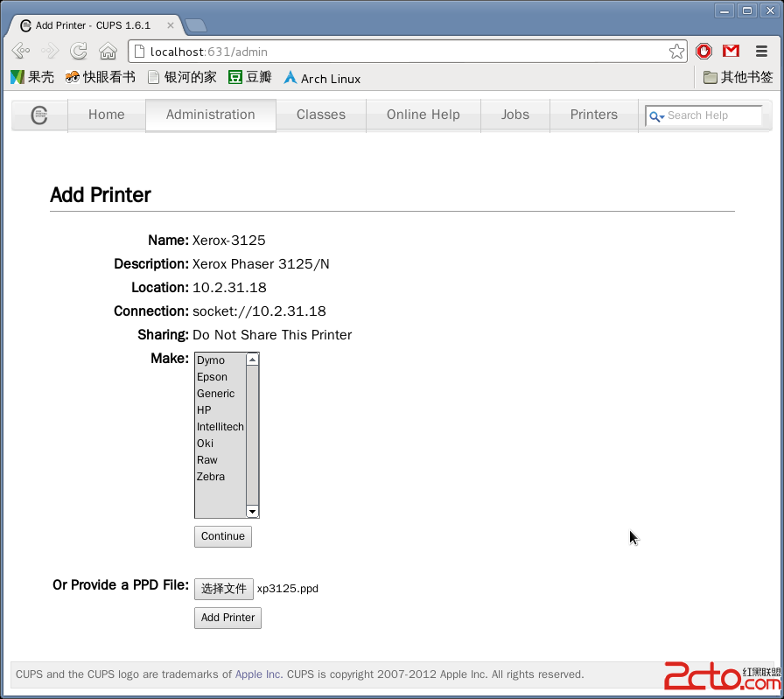The image size is (784, 699).
Task: Click the page icon in address bar
Action: [140, 51]
